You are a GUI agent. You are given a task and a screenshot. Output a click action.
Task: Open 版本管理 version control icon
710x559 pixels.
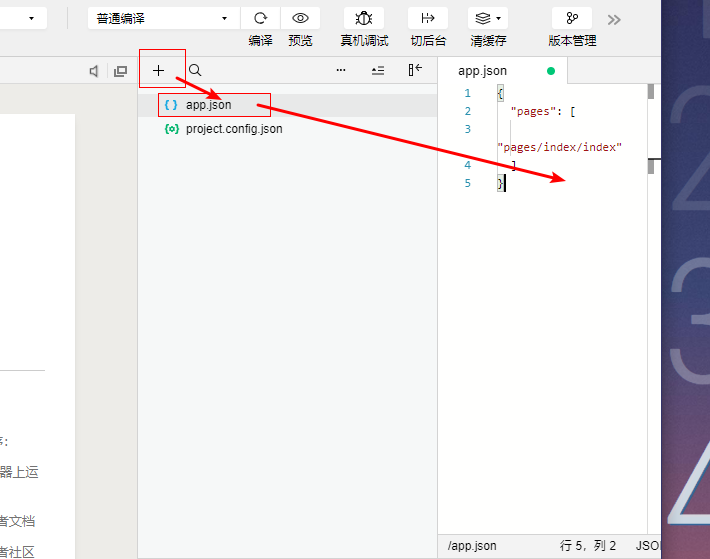coord(572,19)
